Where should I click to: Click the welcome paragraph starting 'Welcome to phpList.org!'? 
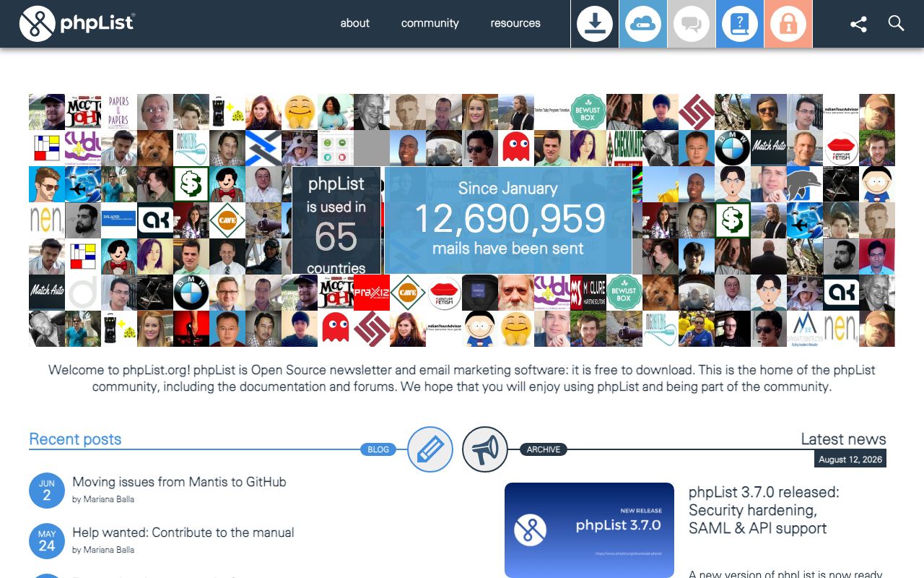[462, 379]
